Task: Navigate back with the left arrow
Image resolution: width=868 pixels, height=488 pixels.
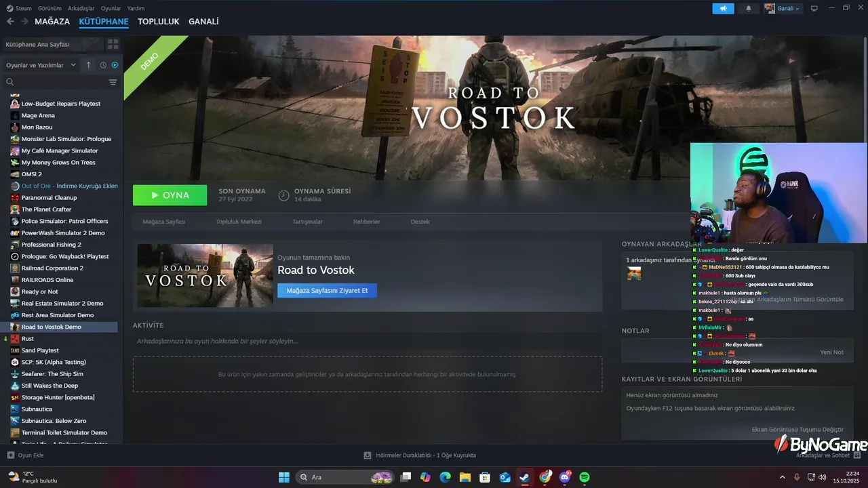Action: pyautogui.click(x=10, y=22)
